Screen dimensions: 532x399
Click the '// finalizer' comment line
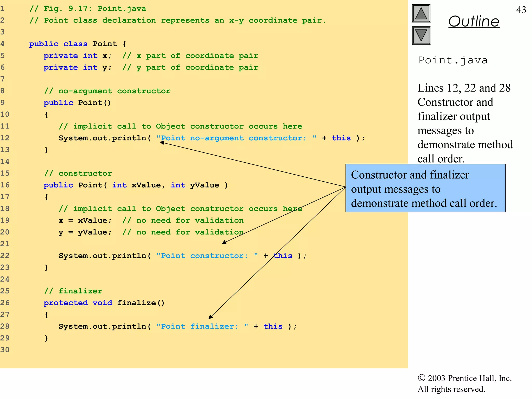click(x=73, y=291)
